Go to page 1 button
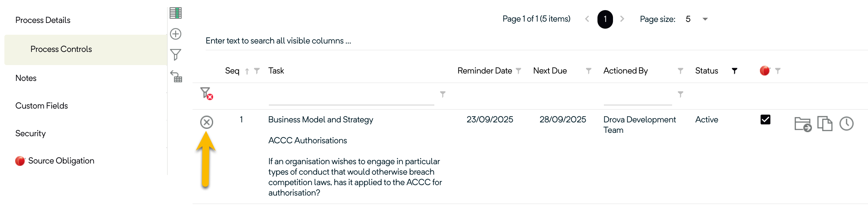This screenshot has height=207, width=868. point(605,19)
